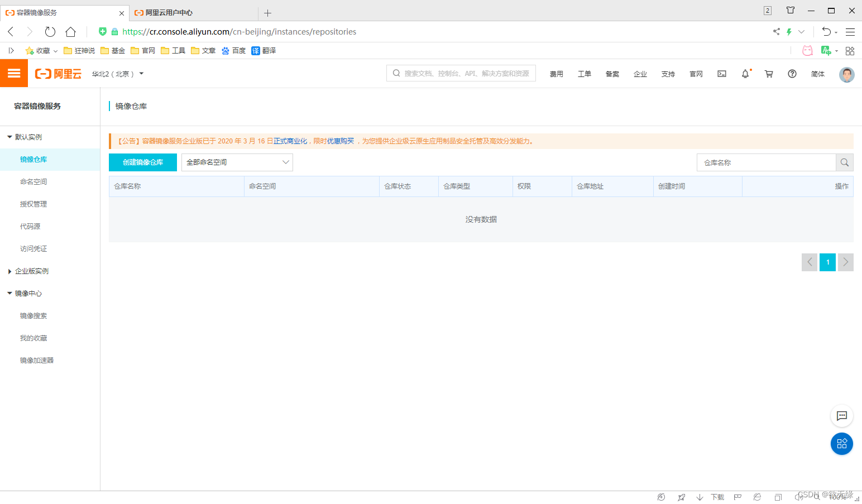The width and height of the screenshot is (862, 504).
Task: Click the green translate extension icon
Action: coord(826,51)
